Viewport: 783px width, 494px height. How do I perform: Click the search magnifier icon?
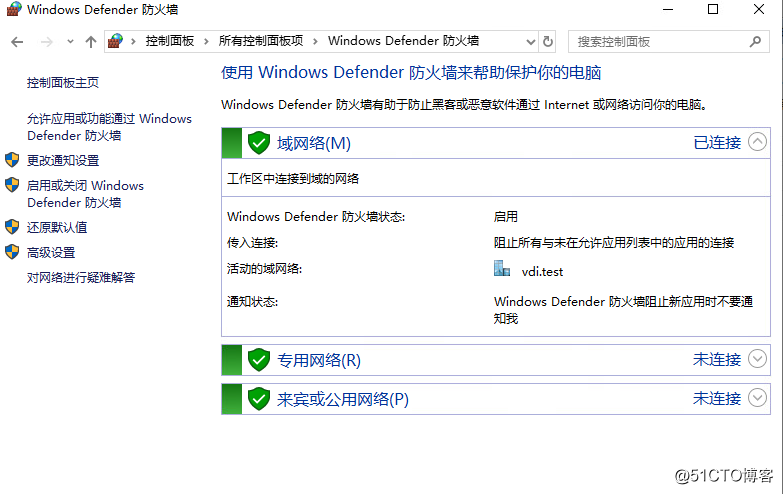click(756, 41)
